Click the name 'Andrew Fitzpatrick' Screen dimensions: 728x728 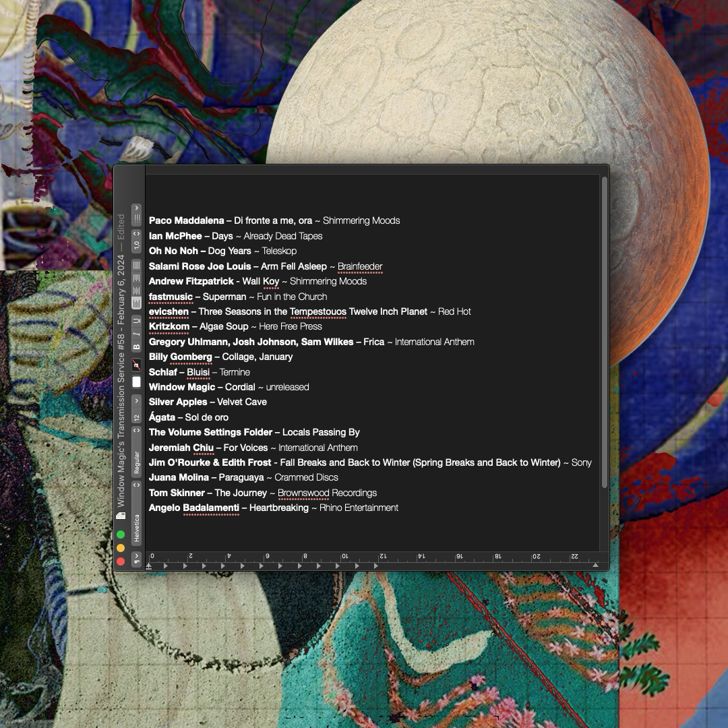[x=191, y=281]
